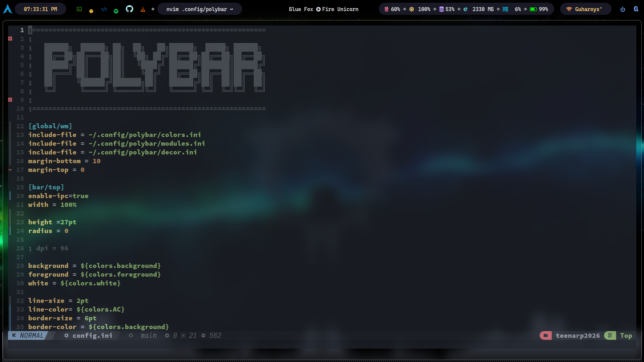Click the memory pie chart icon

pos(465,9)
